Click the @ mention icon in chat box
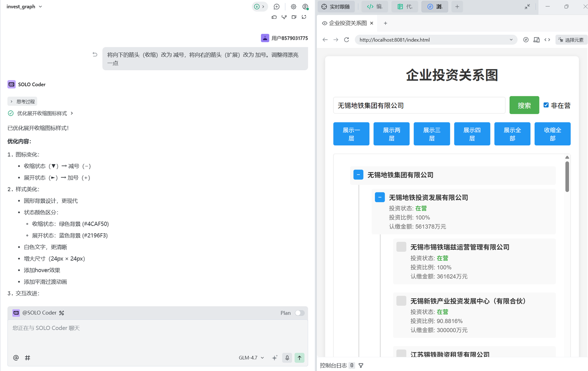The width and height of the screenshot is (588, 371). pos(16,358)
